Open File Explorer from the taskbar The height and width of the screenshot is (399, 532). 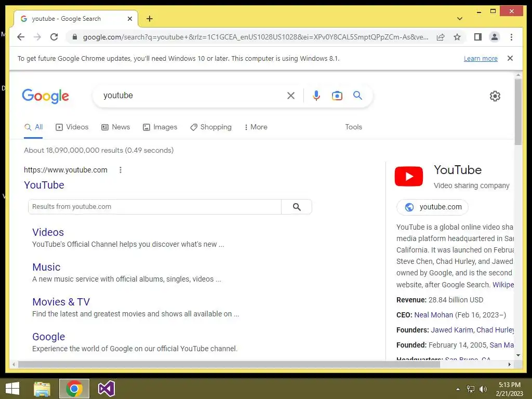point(42,389)
